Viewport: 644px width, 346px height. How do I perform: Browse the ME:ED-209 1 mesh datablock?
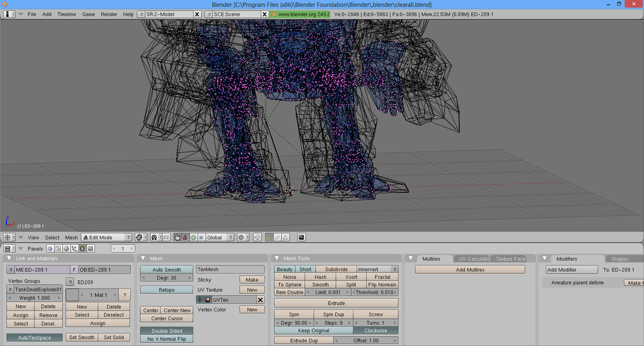pyautogui.click(x=11, y=270)
